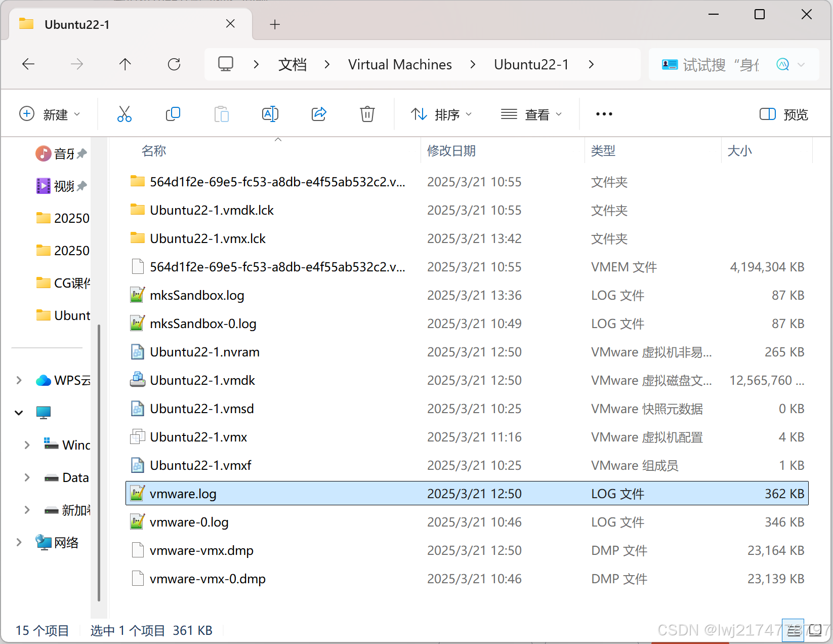
Task: Select the vmware-0.log file
Action: tap(467, 522)
